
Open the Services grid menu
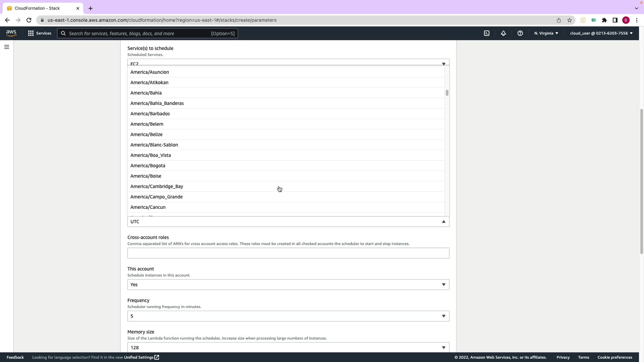[40, 33]
